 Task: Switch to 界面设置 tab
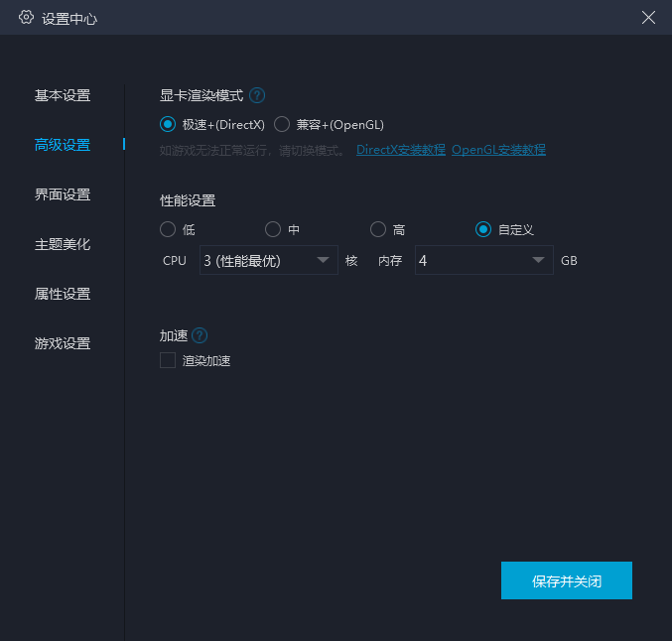click(63, 194)
